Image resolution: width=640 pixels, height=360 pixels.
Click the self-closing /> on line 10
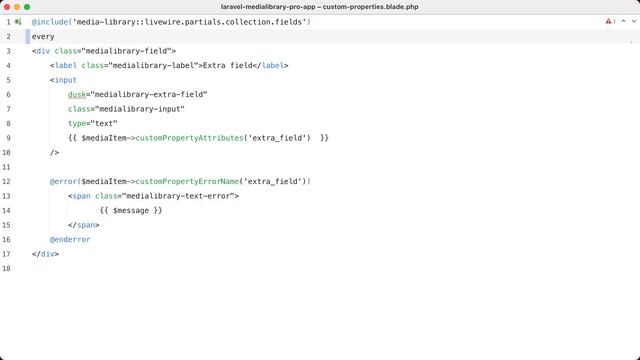coord(54,152)
